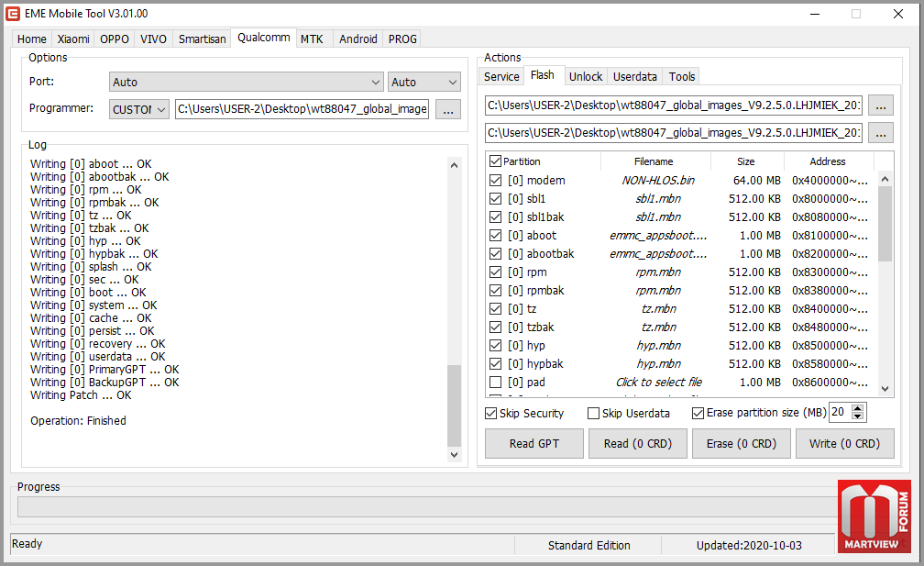Viewport: 924px width, 566px height.
Task: Switch to the PROG tab
Action: click(402, 39)
